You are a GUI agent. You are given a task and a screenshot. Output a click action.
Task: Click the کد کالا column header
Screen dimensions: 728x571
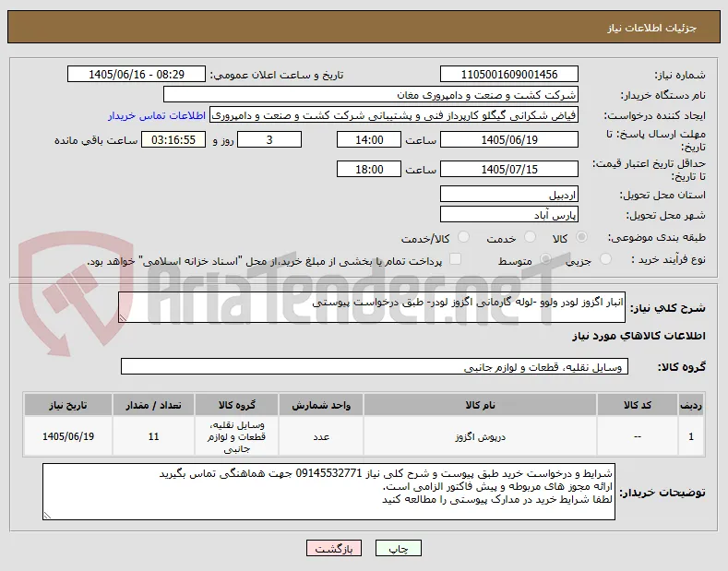pyautogui.click(x=637, y=405)
